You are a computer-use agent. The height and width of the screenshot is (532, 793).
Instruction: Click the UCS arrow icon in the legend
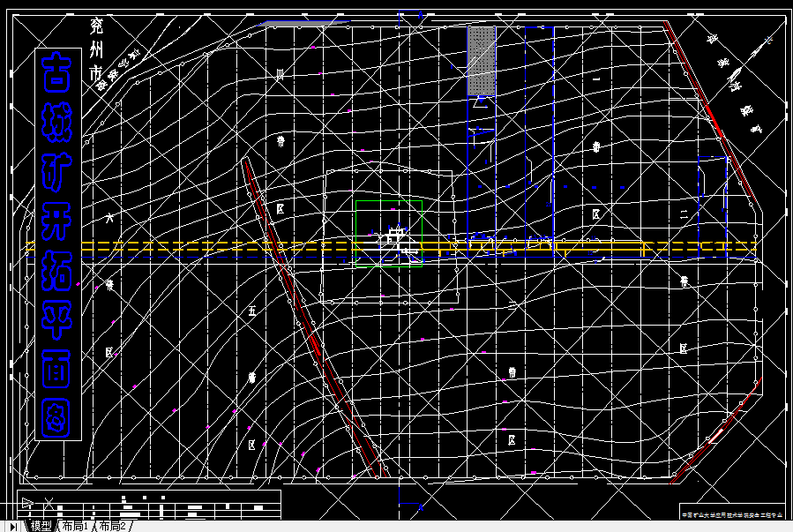(x=27, y=503)
